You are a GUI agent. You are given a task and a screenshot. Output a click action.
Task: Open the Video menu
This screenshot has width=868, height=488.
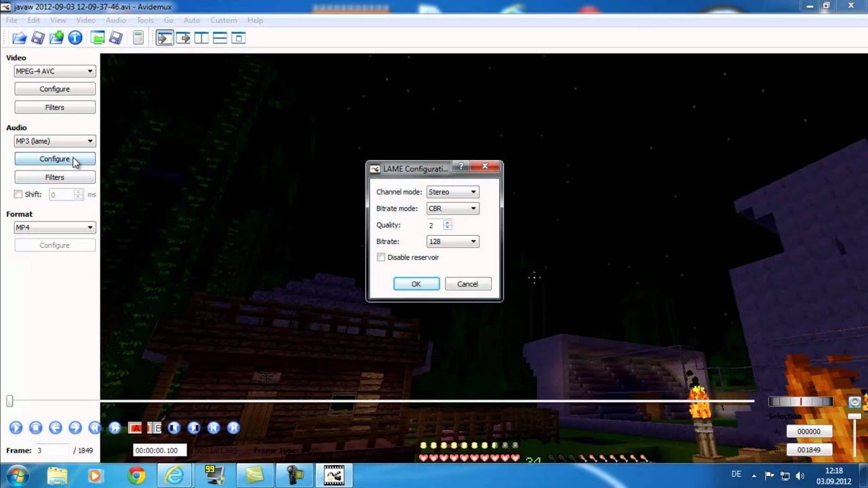[85, 20]
